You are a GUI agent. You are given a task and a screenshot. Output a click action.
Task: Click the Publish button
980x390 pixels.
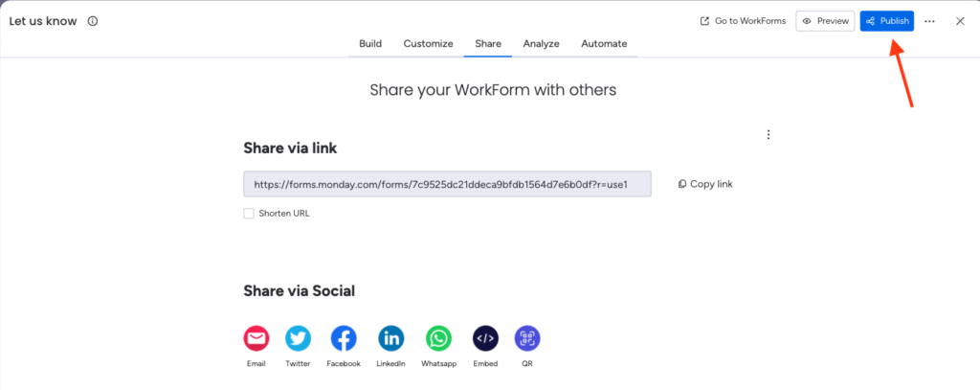pos(886,21)
